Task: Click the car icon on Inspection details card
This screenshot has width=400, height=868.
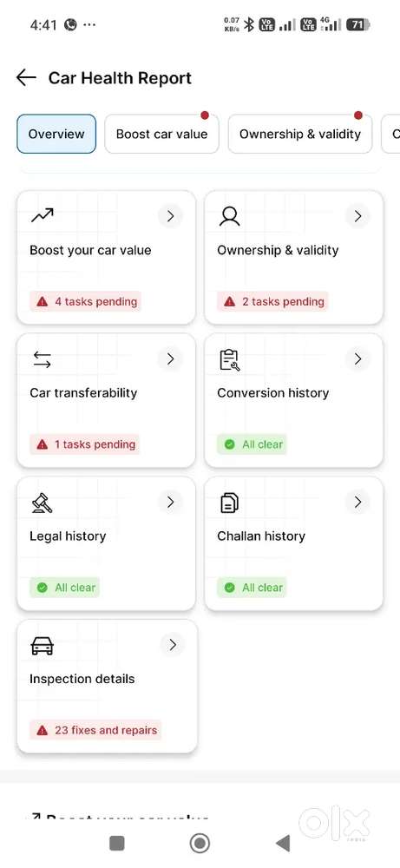Action: (42, 646)
